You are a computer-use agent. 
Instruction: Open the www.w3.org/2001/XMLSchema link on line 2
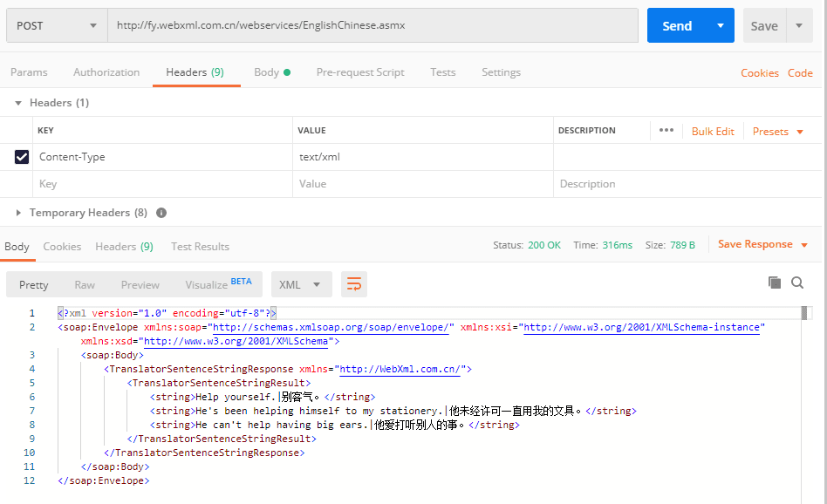pos(236,341)
